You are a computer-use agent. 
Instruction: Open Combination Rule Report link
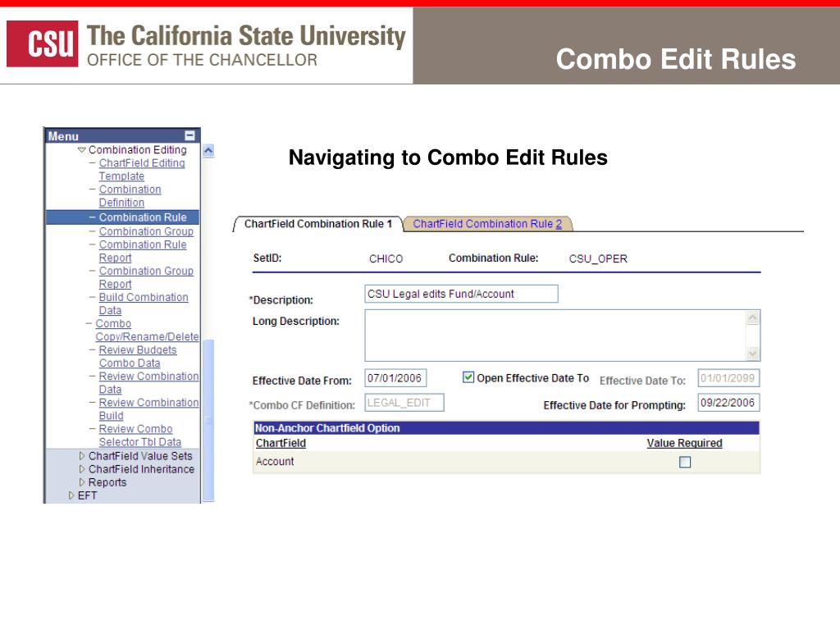[x=143, y=251]
